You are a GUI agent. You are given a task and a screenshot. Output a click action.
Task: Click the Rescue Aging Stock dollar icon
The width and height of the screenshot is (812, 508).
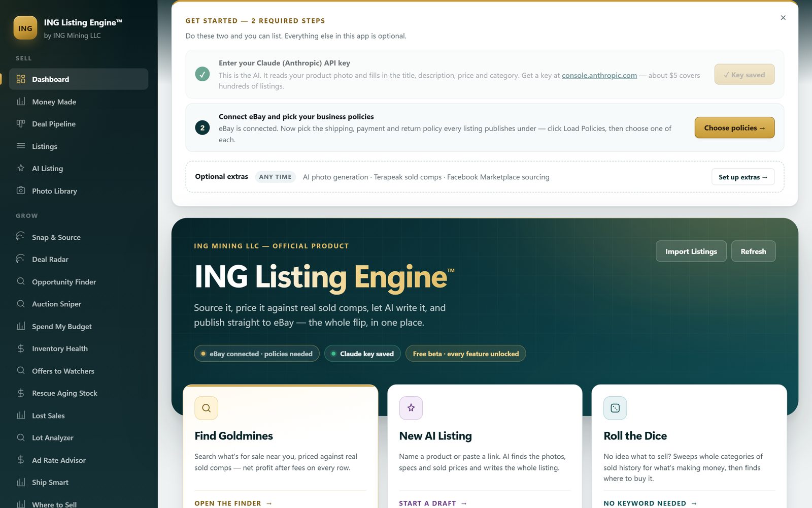[x=21, y=393]
